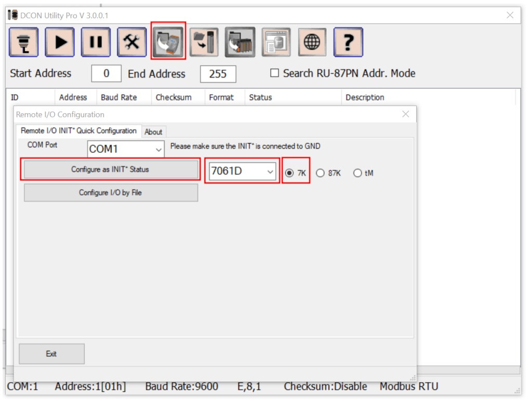This screenshot has height=405, width=532.
Task: Click the Exit button
Action: (51, 354)
